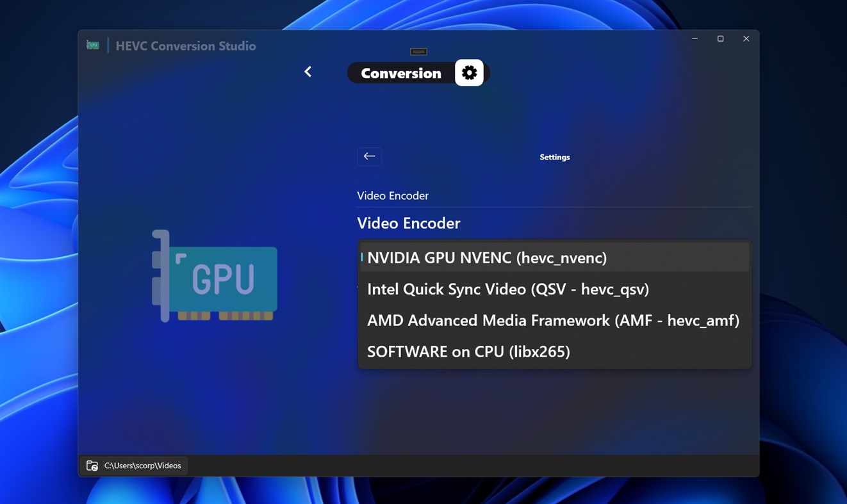Screen dimensions: 847x504
Task: Choose Intel Quick Sync Video (QSV - hevc_qsv)
Action: tap(555, 289)
